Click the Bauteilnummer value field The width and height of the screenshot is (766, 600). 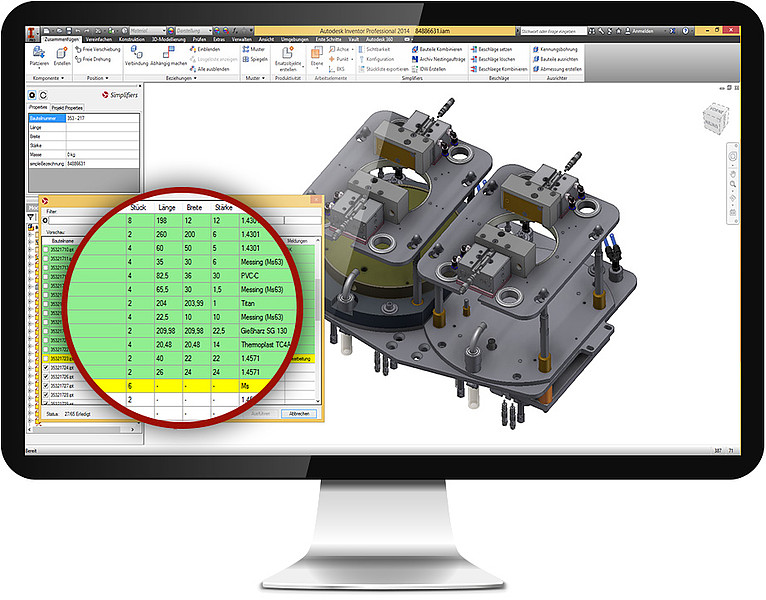point(103,118)
